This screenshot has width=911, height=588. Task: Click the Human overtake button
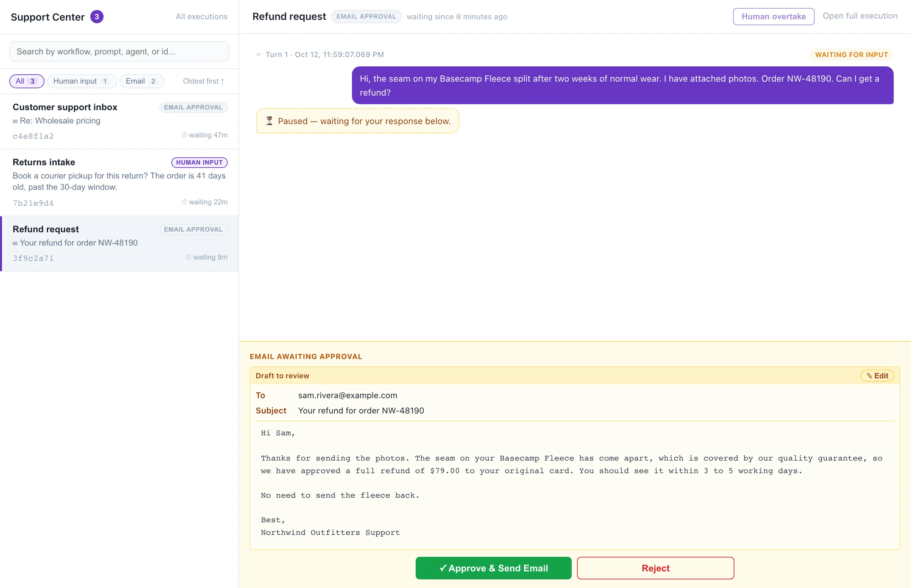tap(774, 17)
